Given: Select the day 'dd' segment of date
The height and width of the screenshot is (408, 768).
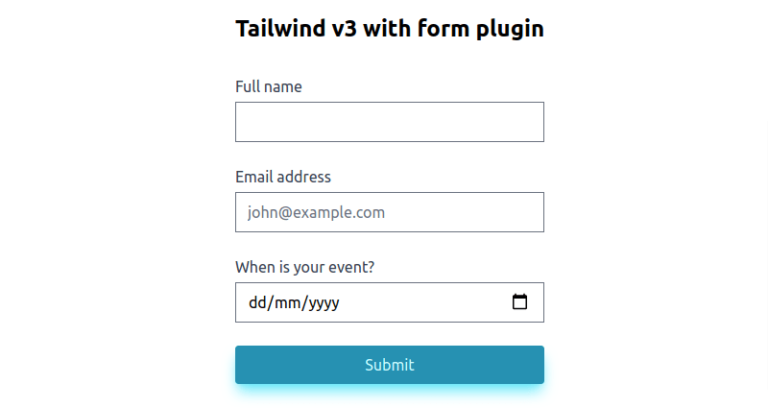Looking at the screenshot, I should [x=258, y=302].
